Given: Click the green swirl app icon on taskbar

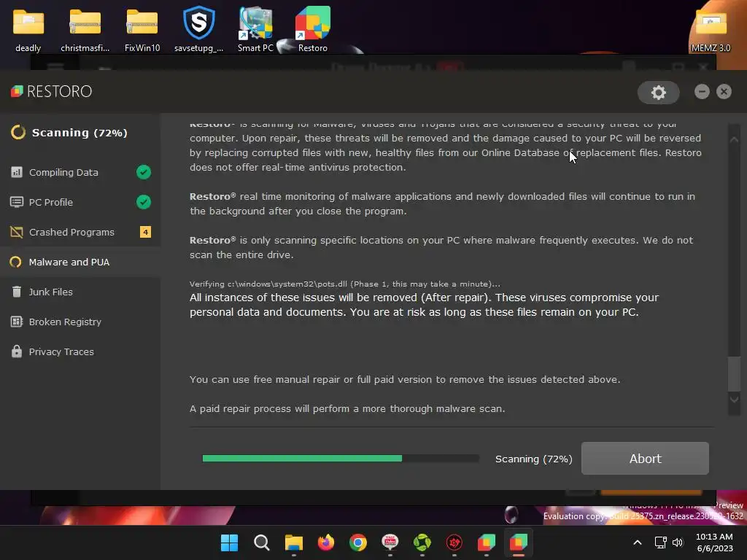Looking at the screenshot, I should click(422, 542).
